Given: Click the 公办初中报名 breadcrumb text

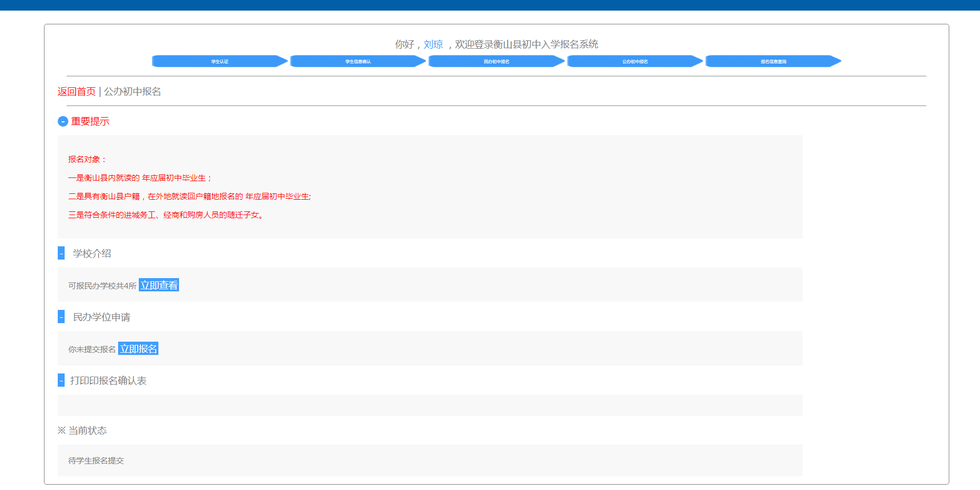Looking at the screenshot, I should pos(132,92).
